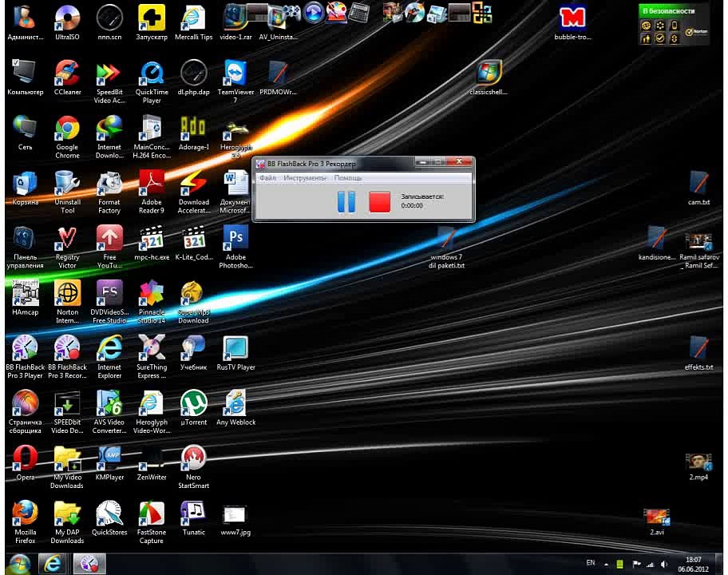Select the Download Accelerator icon
Image resolution: width=728 pixels, height=575 pixels.
194,192
